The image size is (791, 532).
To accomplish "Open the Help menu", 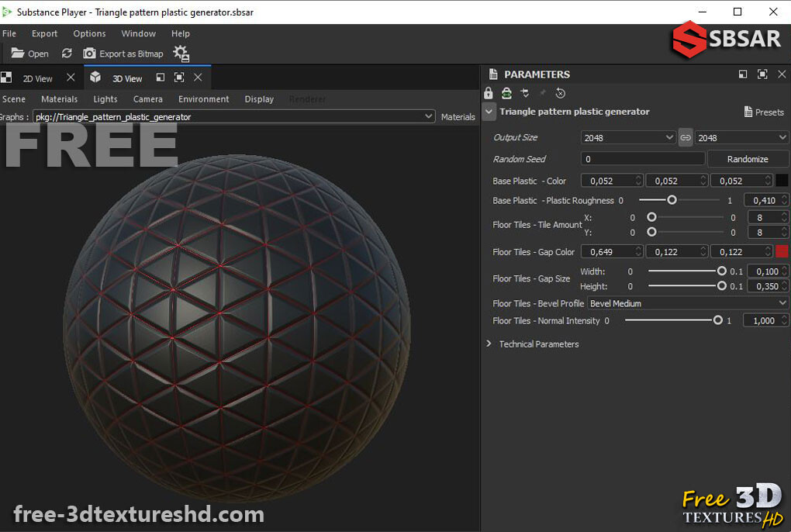I will click(x=180, y=33).
